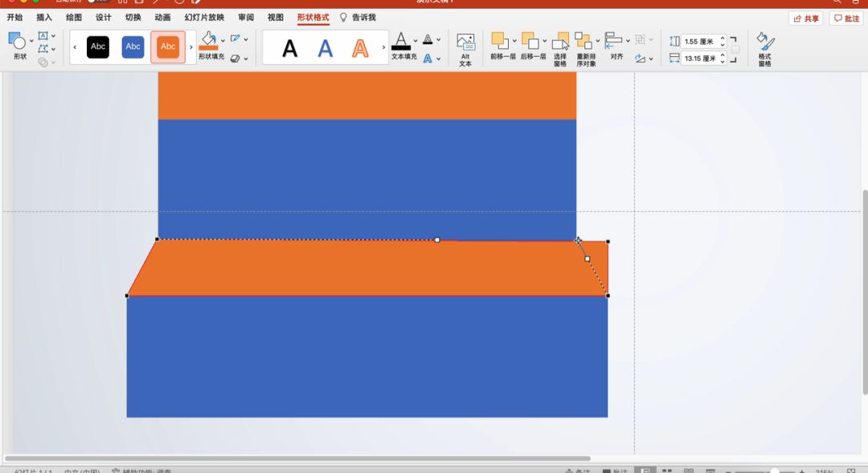Switch to the 切换 tab

133,17
